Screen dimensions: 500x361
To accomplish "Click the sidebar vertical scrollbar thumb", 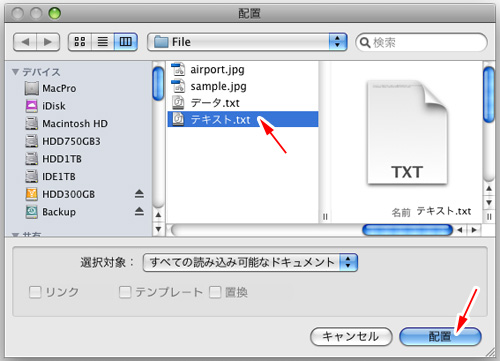I will pos(158,83).
